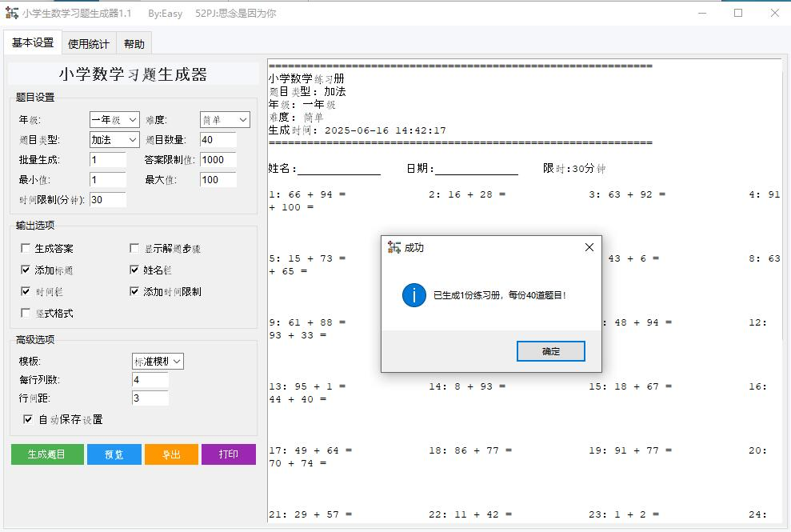791x532 pixels.
Task: Maximize the application window
Action: [738, 13]
